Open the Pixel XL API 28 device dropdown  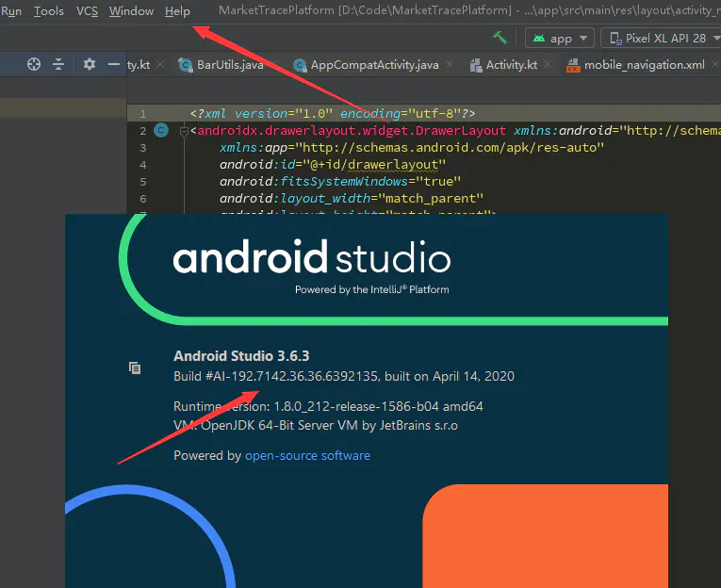point(663,38)
